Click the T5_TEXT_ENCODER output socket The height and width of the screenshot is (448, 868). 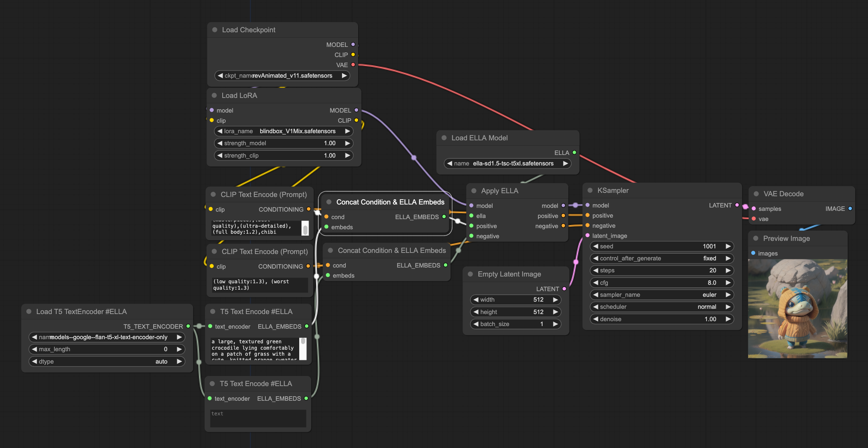188,326
